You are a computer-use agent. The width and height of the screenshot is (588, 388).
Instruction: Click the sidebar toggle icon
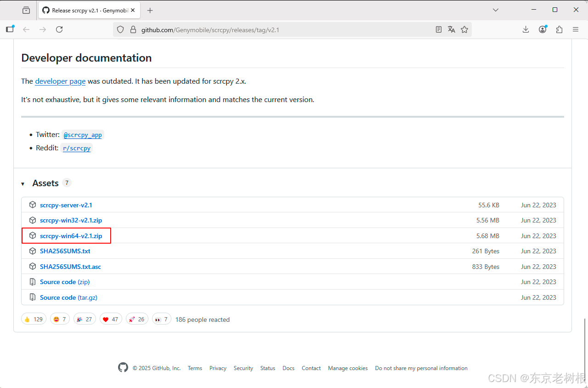pos(10,29)
